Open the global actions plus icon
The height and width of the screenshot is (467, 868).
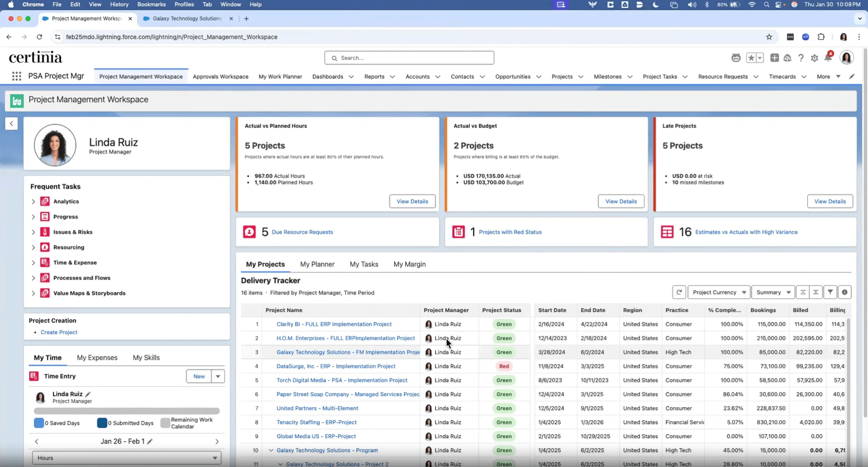click(x=775, y=57)
